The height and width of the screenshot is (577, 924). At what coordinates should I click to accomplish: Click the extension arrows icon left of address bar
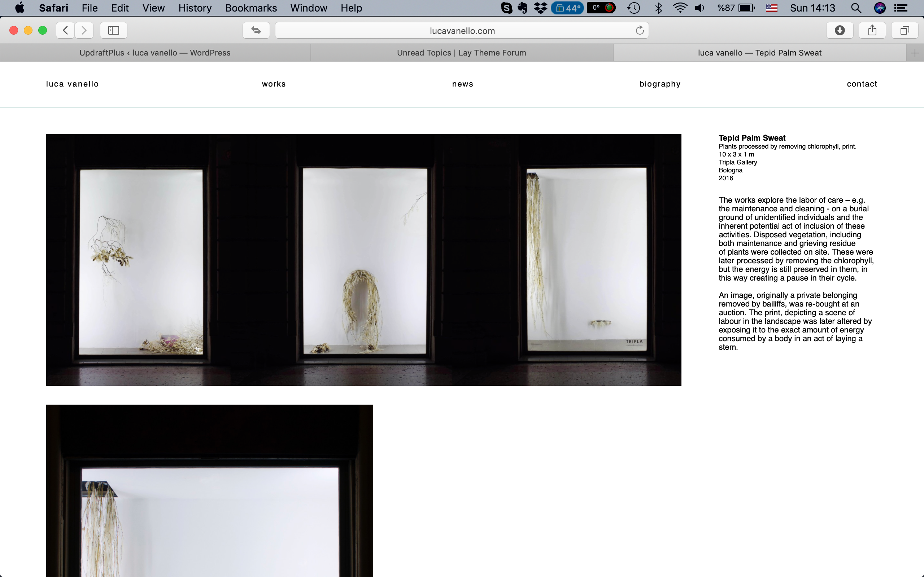pos(256,30)
